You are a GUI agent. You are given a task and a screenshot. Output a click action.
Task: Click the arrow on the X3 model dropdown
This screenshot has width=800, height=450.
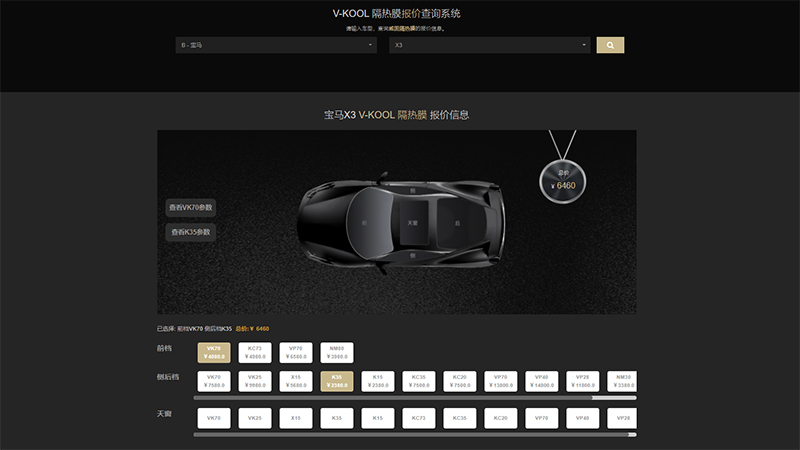[585, 45]
